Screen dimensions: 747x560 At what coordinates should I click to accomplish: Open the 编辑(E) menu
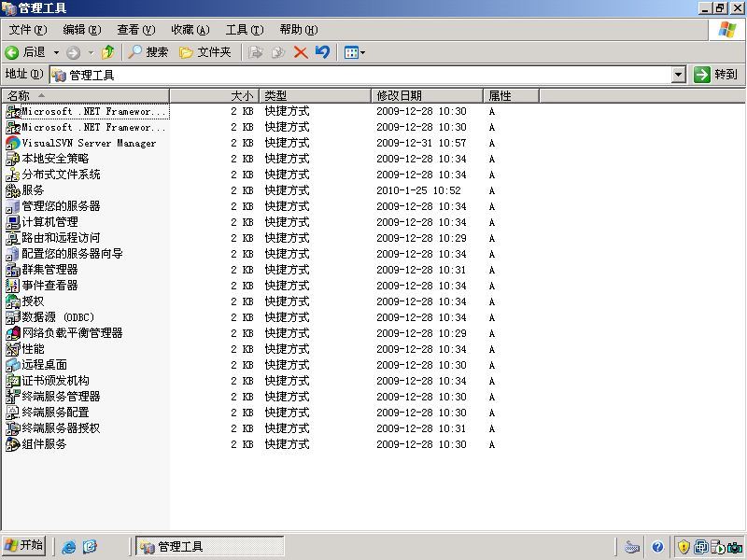(x=82, y=30)
